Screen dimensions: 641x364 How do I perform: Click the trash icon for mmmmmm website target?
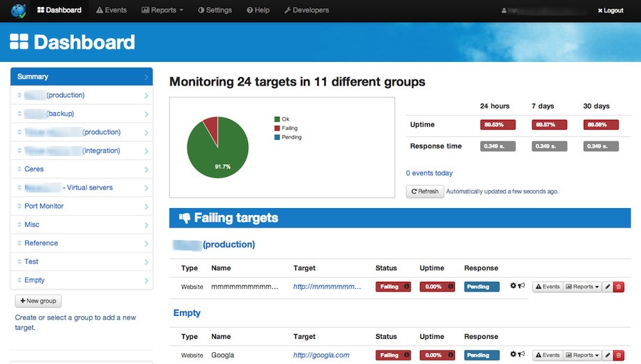click(x=619, y=287)
